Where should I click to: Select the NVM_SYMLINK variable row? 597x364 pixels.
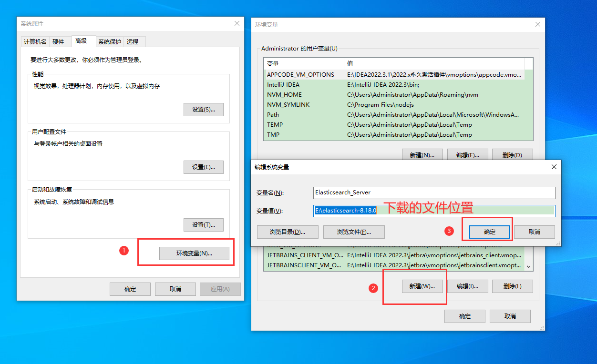coord(394,105)
